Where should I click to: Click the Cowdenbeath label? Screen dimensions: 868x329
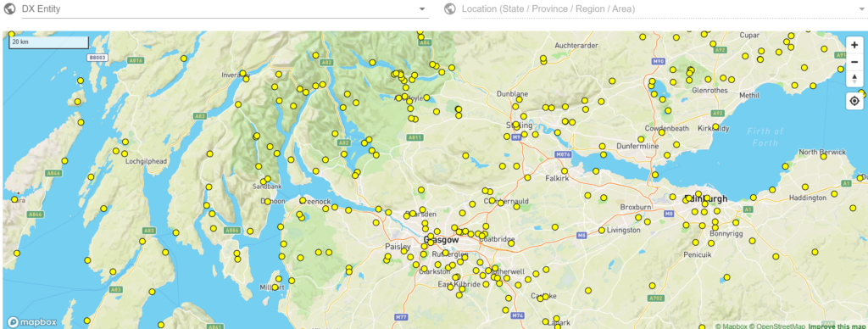tap(666, 128)
